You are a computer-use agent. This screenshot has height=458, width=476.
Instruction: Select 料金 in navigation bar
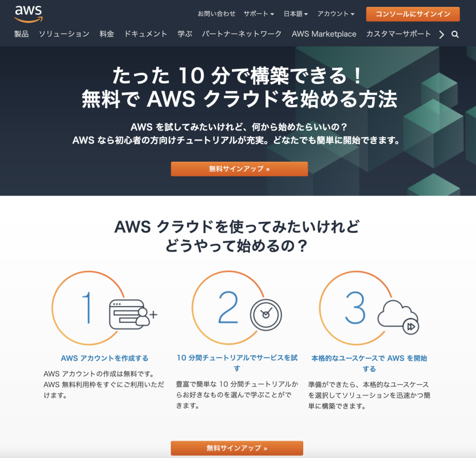pos(106,34)
